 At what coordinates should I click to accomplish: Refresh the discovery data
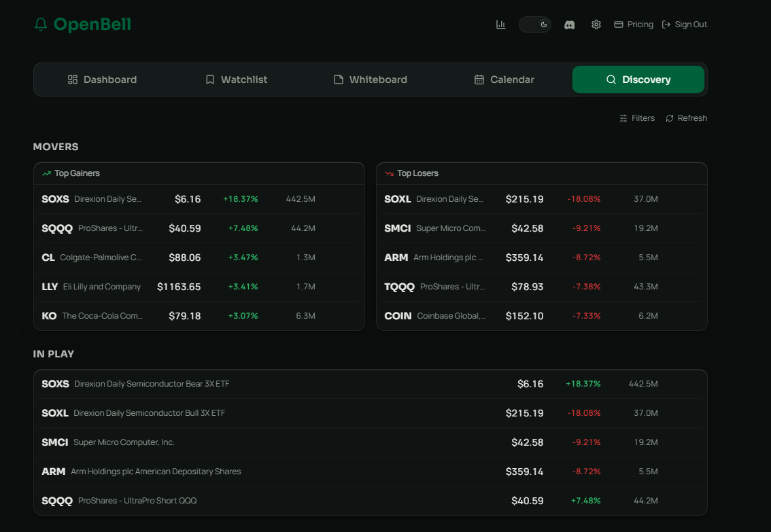687,118
